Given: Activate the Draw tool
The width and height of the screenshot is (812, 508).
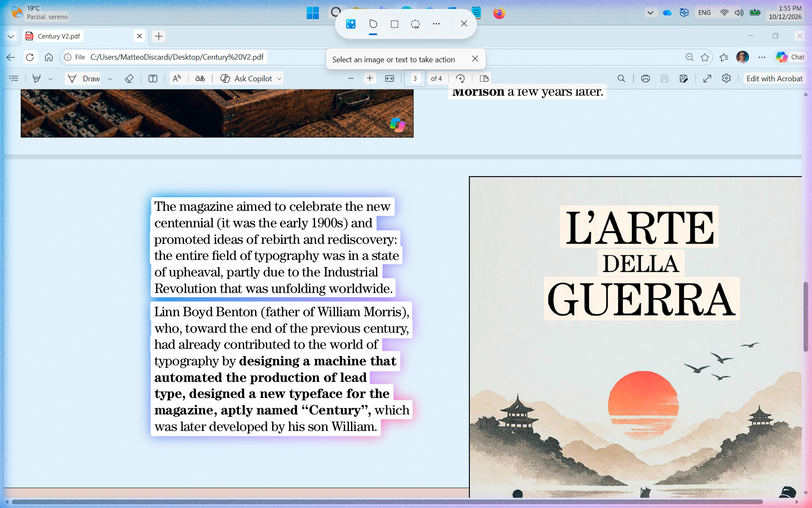Looking at the screenshot, I should 84,78.
